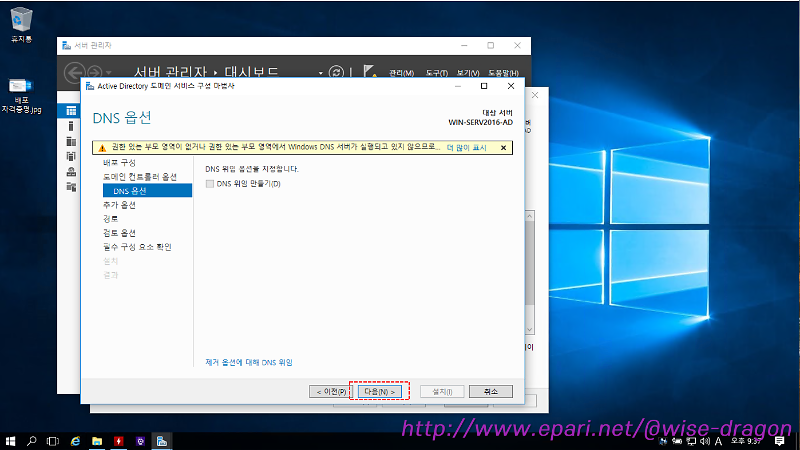
Task: Select the Dashboard icon in Server Manager sidebar
Action: tap(71, 110)
